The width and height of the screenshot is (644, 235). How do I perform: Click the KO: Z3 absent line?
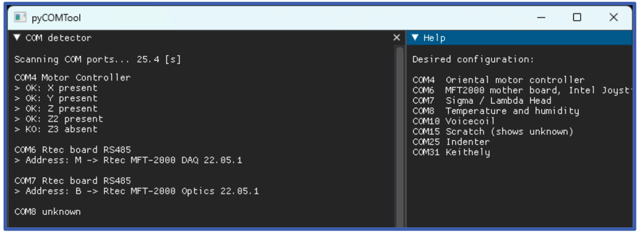[x=56, y=129]
